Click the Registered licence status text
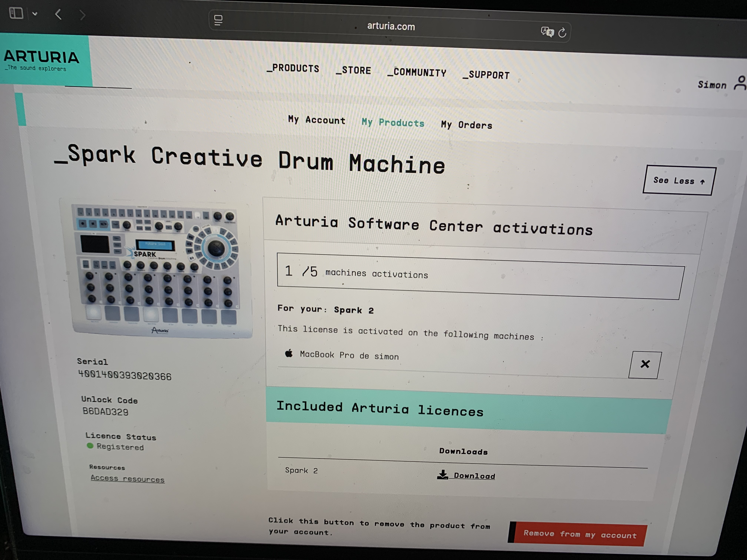Viewport: 747px width, 560px height. pyautogui.click(x=120, y=447)
